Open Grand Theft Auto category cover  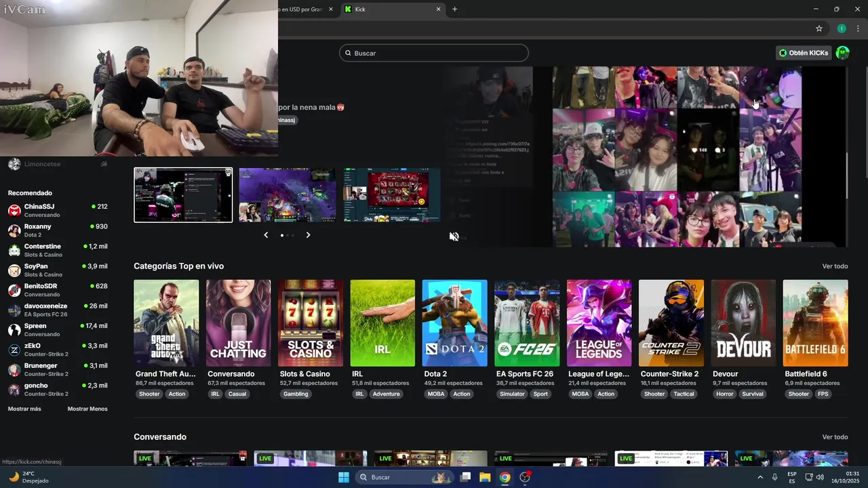coord(166,323)
